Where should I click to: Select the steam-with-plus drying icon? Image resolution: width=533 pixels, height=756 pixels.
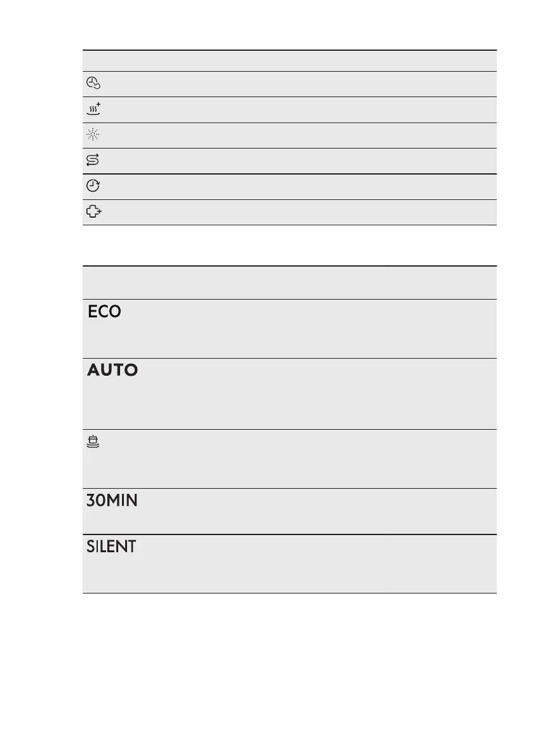[x=93, y=110]
